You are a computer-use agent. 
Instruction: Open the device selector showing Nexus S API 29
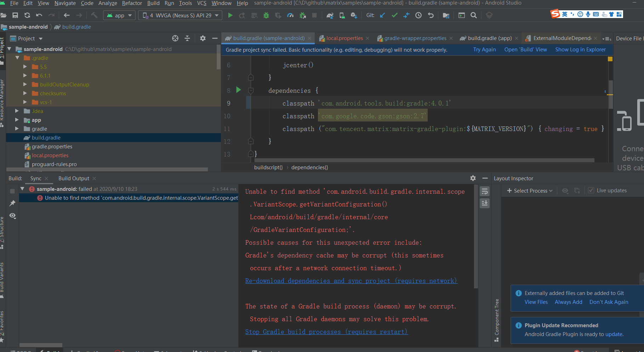coord(180,15)
